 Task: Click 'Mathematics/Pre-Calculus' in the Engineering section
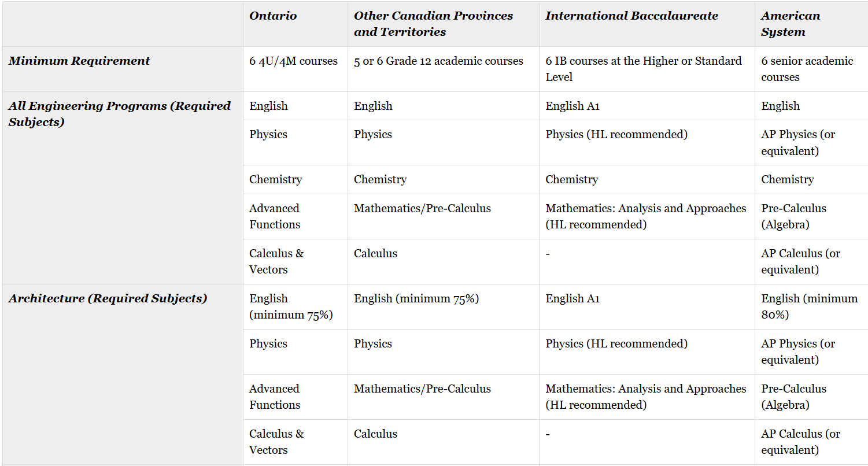coord(422,209)
